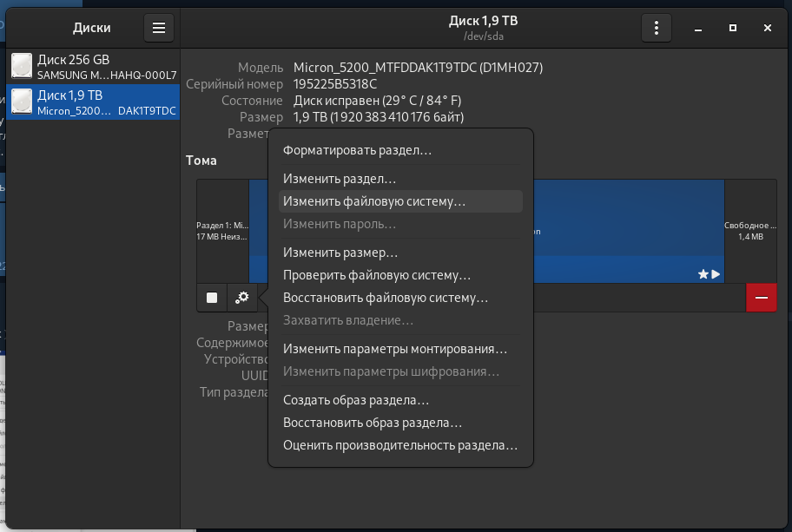Screen dimensions: 792x532
Task: Choose "Создать образ раздела…"
Action: pyautogui.click(x=356, y=400)
